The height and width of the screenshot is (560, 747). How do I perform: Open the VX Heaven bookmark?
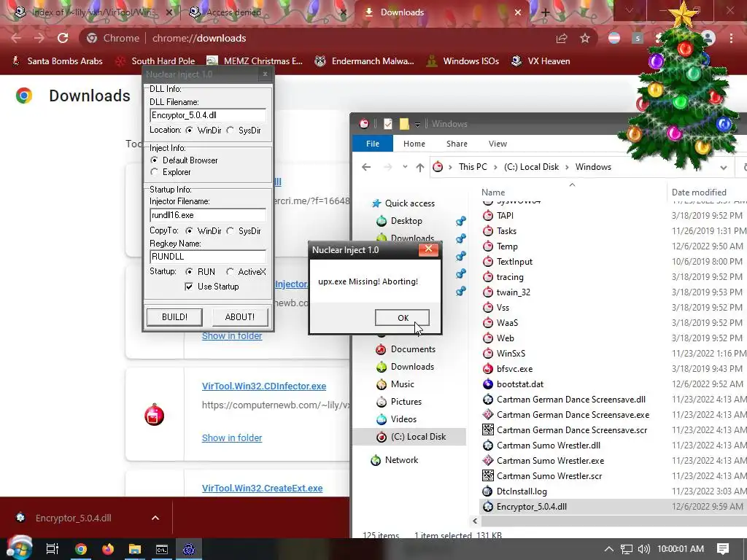pyautogui.click(x=541, y=61)
